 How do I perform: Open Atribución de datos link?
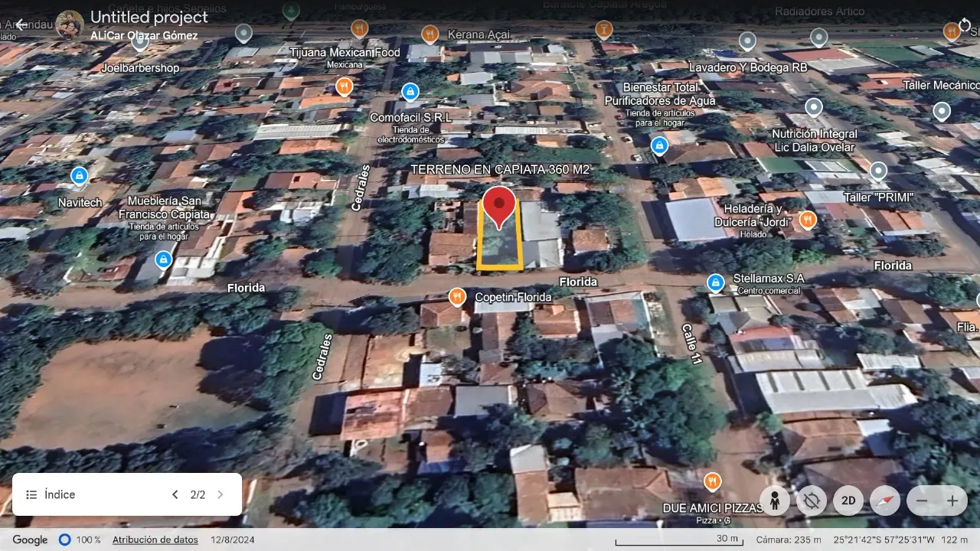coord(155,540)
